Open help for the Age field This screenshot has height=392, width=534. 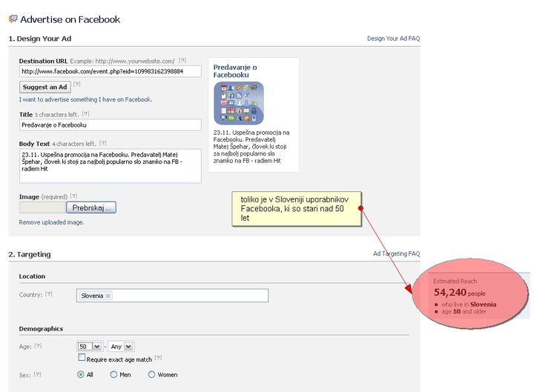[x=38, y=346]
